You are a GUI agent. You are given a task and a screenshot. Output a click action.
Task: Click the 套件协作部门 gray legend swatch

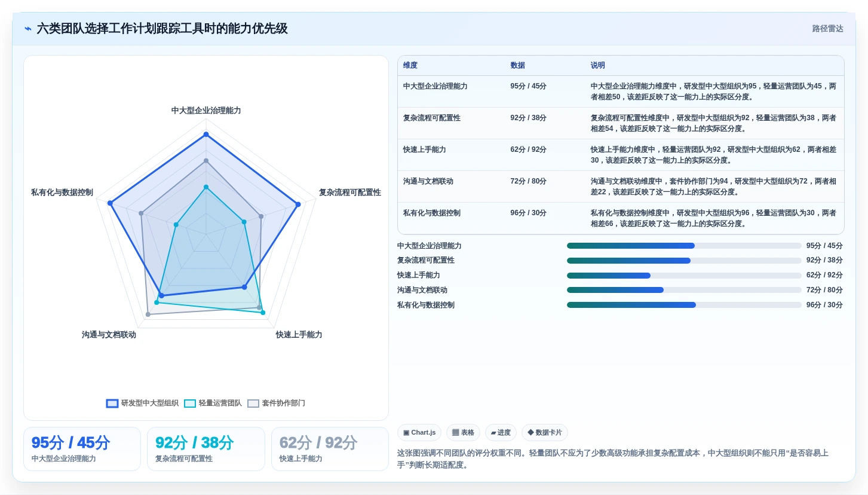[253, 404]
